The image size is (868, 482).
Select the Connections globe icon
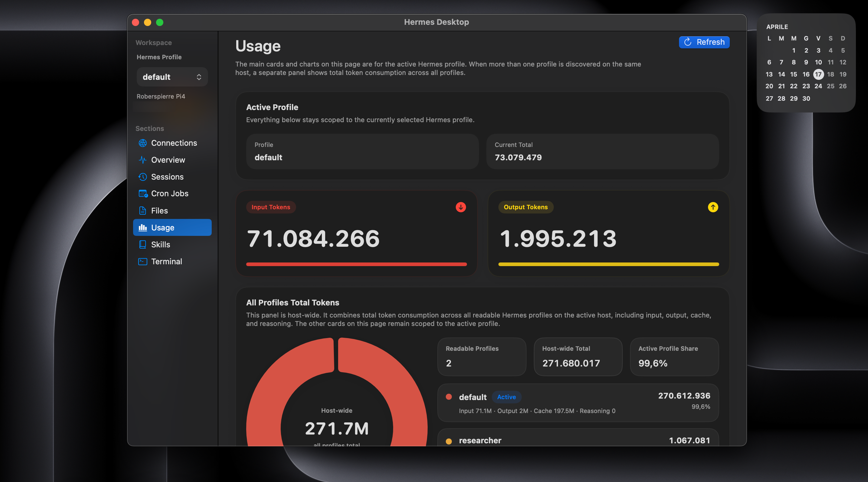click(143, 143)
